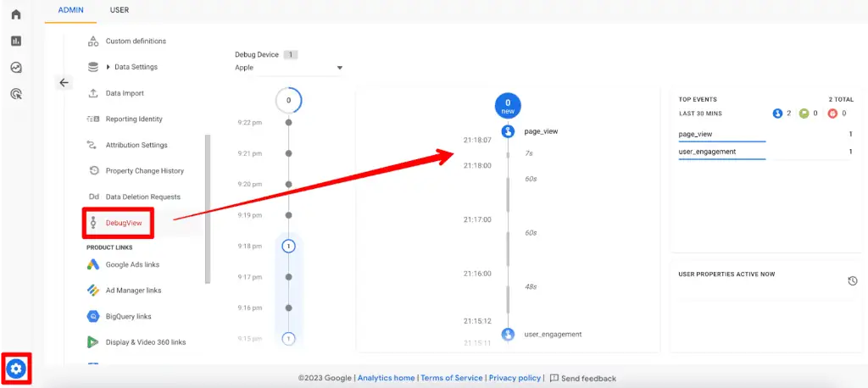
Task: Open the Terms of Service link
Action: click(x=452, y=378)
